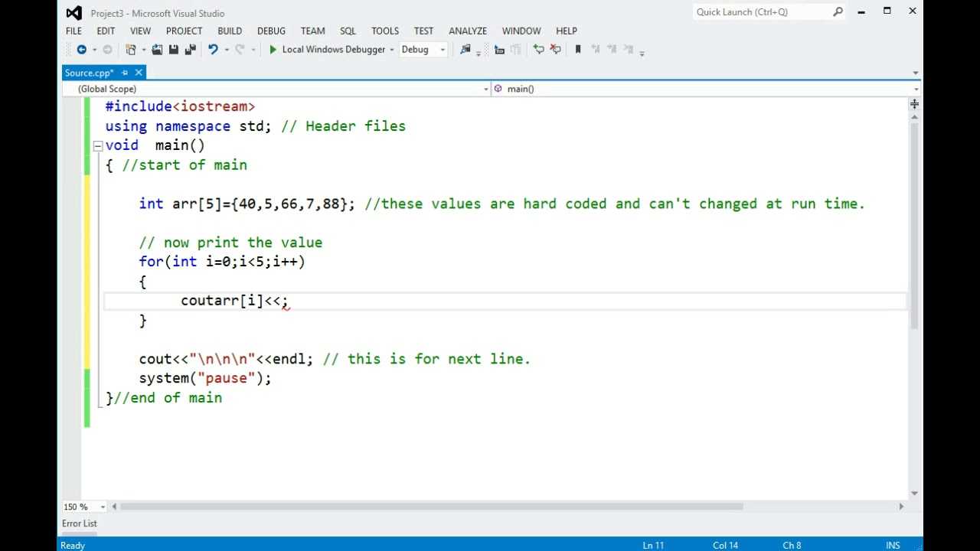The width and height of the screenshot is (980, 551).
Task: Open the WINDOW menu
Action: [521, 31]
